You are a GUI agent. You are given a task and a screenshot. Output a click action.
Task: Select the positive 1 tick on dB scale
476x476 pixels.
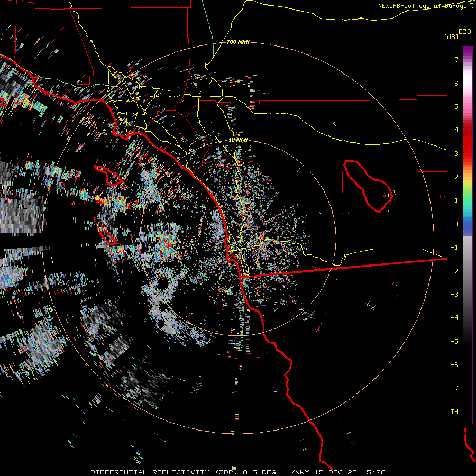coord(456,200)
